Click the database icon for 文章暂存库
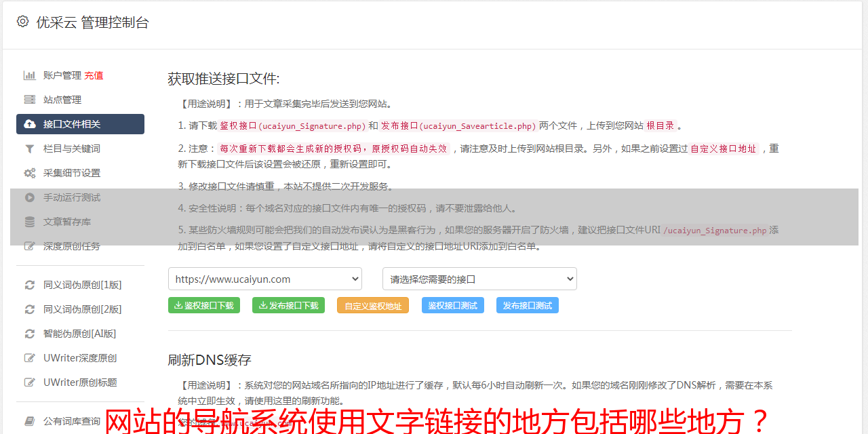 pos(30,222)
